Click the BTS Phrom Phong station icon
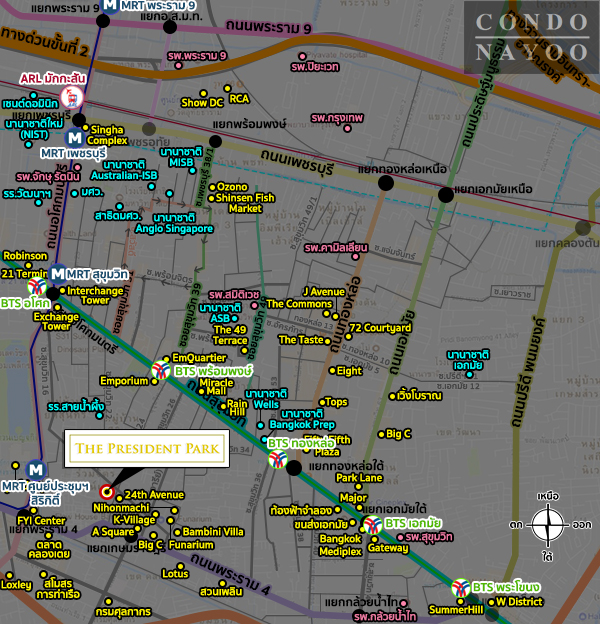 pyautogui.click(x=161, y=370)
